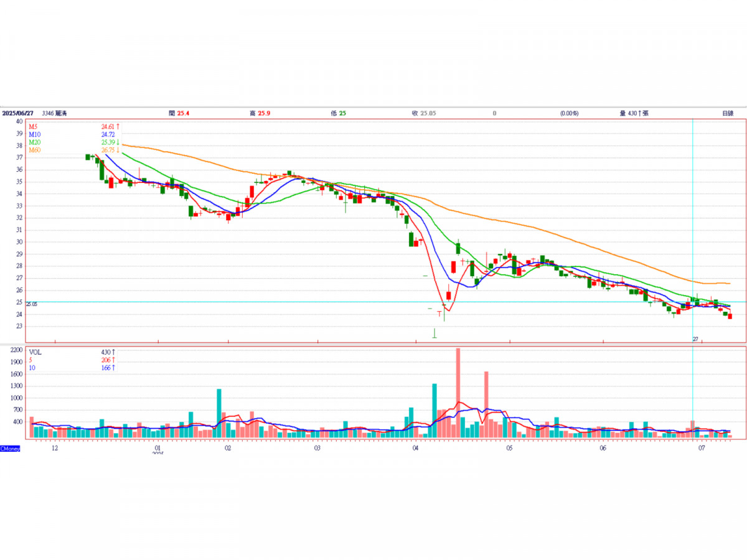
Task: Click the 05 month label on time axis
Action: (x=509, y=448)
